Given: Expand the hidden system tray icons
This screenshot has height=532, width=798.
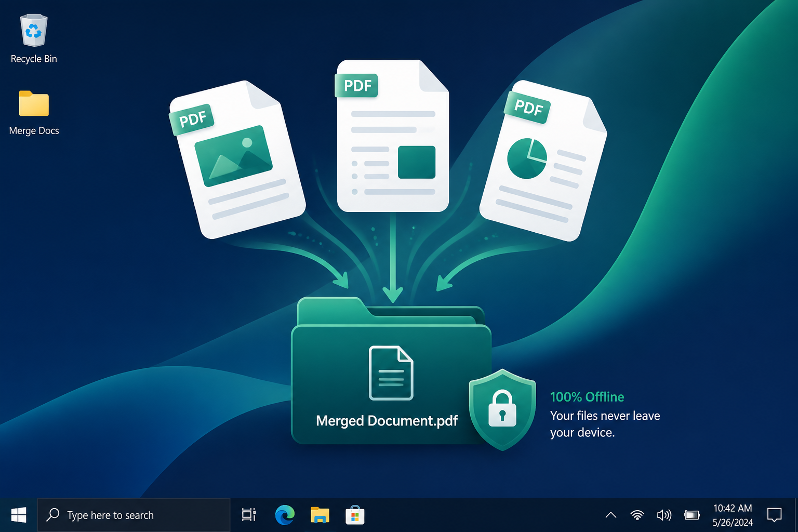Looking at the screenshot, I should [x=611, y=515].
